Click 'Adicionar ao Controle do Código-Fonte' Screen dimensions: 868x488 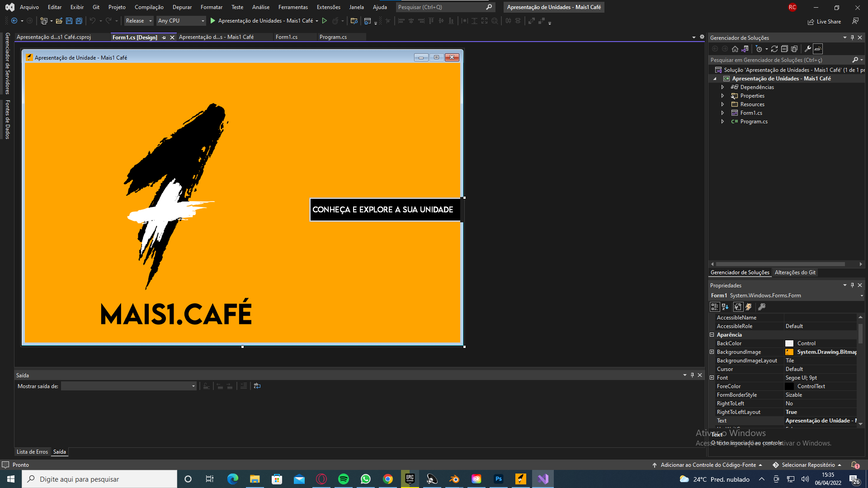click(708, 465)
